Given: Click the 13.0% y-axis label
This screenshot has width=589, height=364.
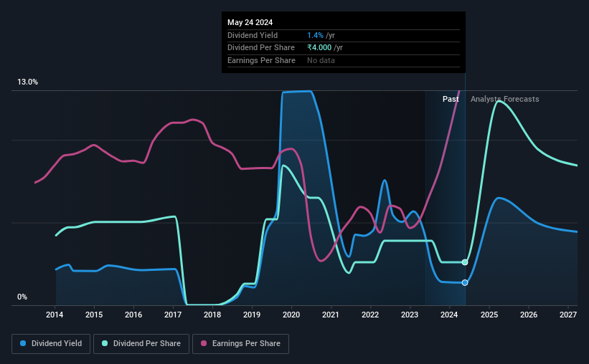Looking at the screenshot, I should coord(27,82).
